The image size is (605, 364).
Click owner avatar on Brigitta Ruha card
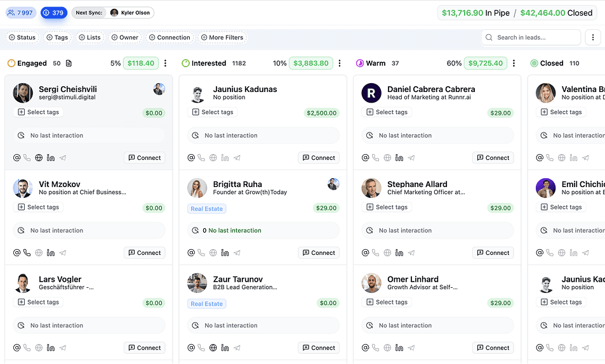tap(333, 184)
